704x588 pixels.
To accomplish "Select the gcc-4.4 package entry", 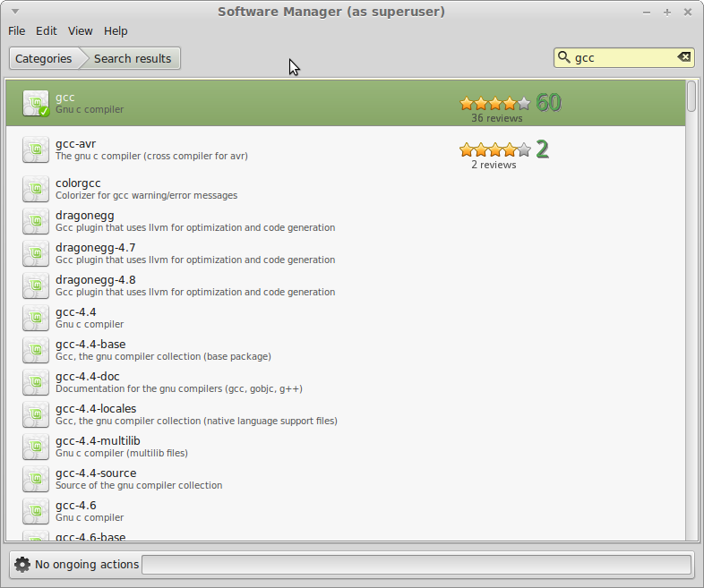I will [345, 318].
